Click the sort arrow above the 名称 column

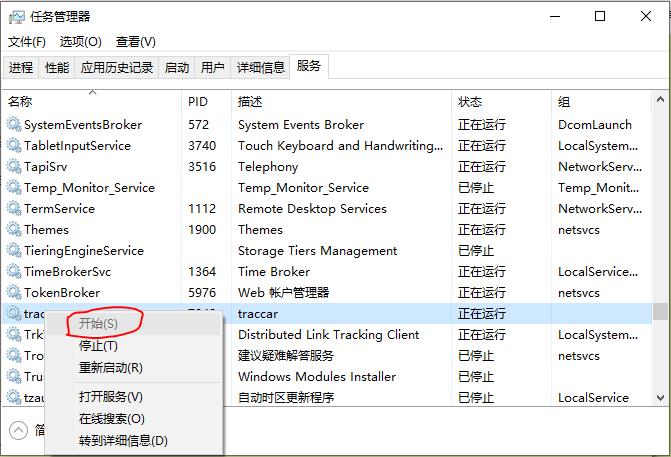92,92
